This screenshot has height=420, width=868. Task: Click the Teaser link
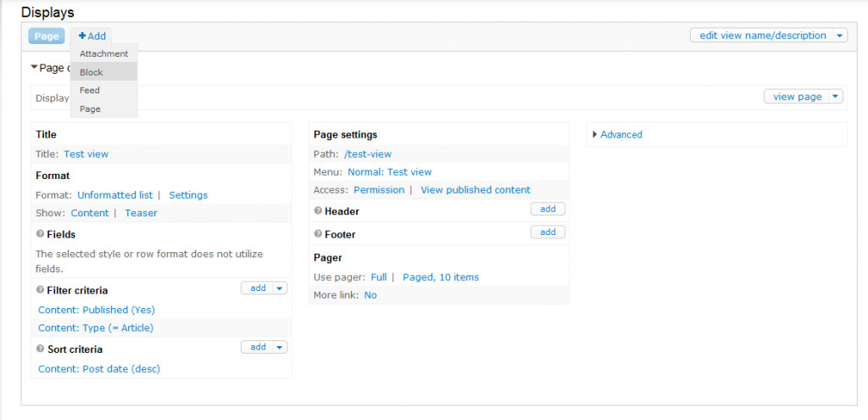pos(141,213)
